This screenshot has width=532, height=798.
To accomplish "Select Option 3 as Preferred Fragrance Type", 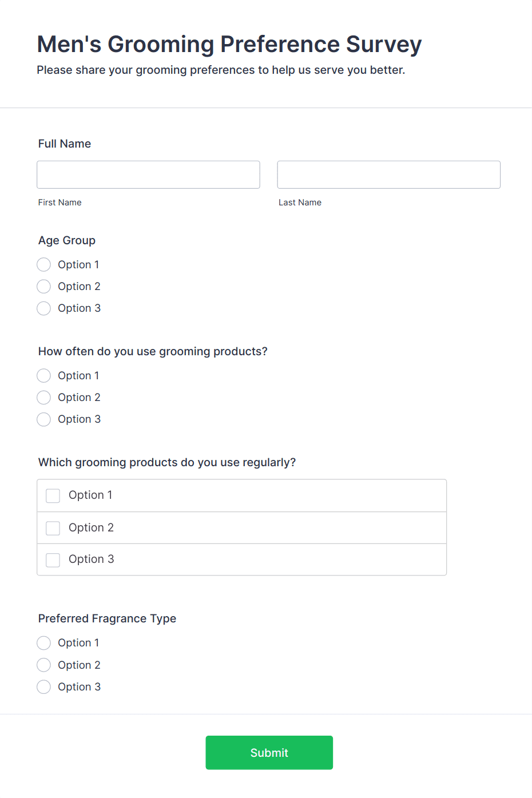I will click(43, 686).
